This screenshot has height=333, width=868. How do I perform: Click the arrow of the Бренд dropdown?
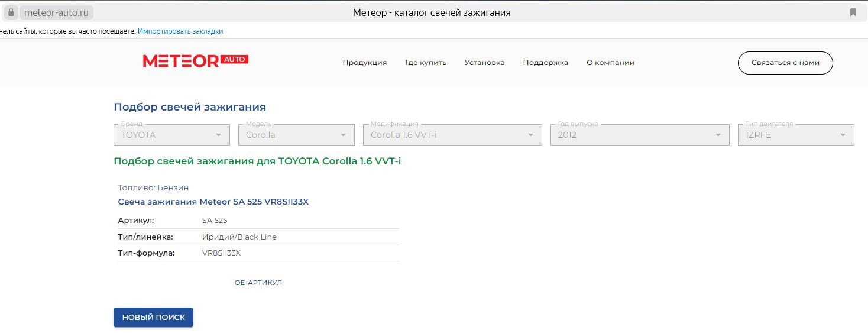pyautogui.click(x=219, y=135)
